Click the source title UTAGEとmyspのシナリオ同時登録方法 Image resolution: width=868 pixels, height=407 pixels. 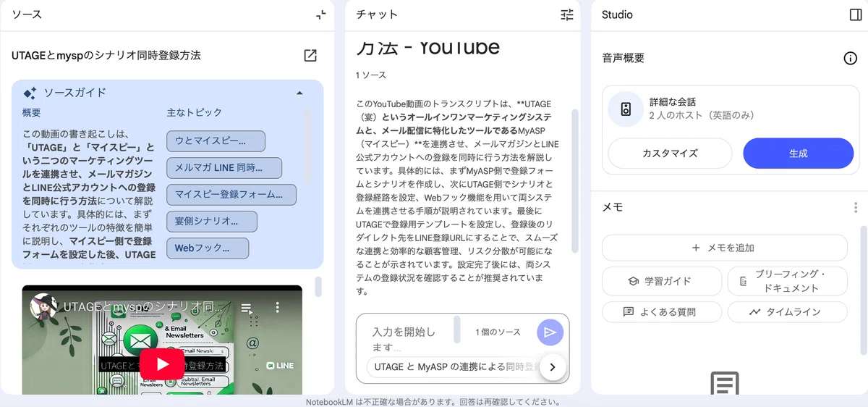click(106, 55)
